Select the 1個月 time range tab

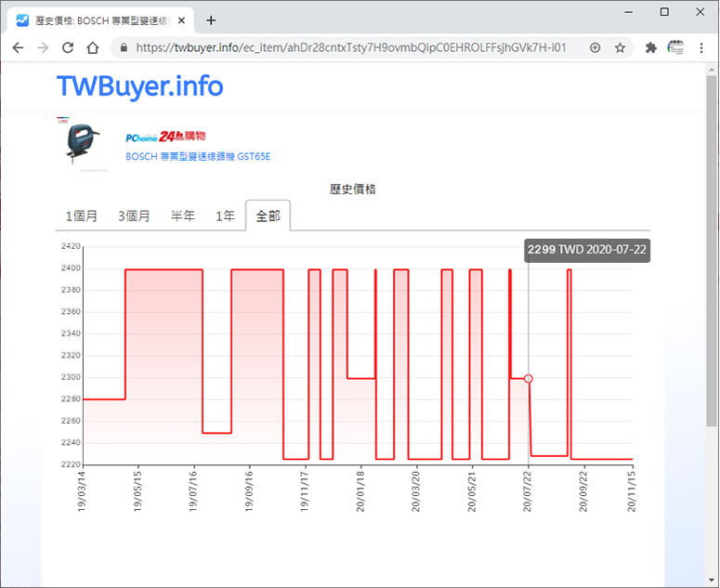pos(82,216)
